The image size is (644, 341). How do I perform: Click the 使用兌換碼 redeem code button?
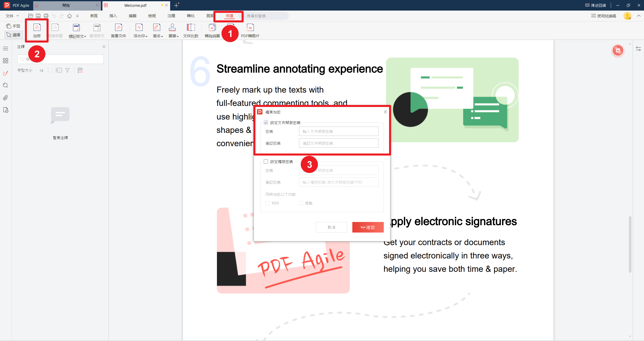tap(603, 16)
